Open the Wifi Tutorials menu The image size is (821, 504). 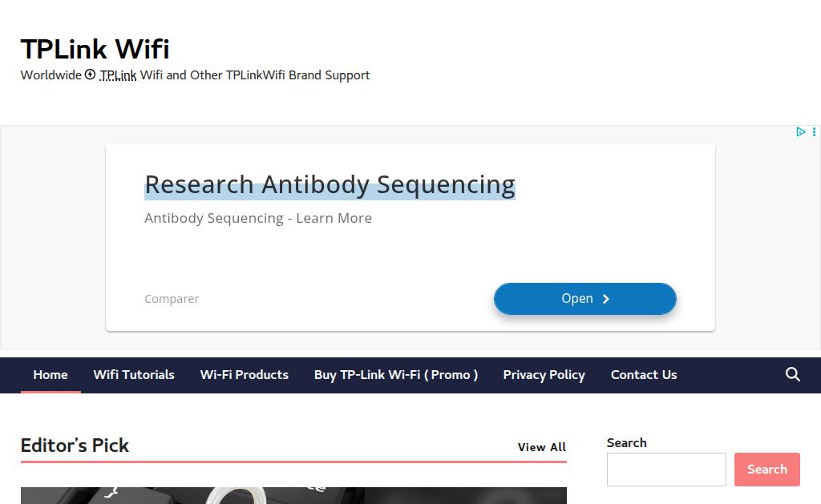click(x=134, y=375)
